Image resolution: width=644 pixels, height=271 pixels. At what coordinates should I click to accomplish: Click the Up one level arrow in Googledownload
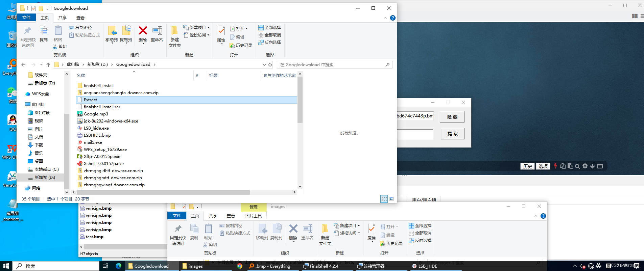48,65
